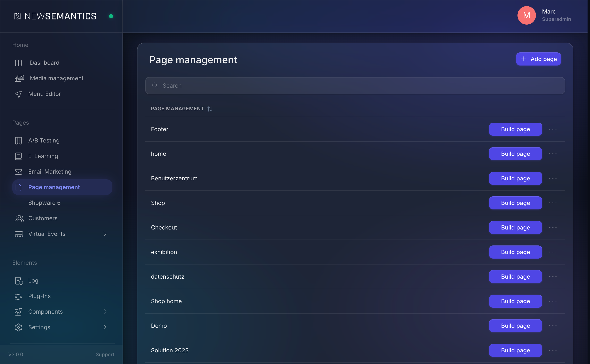The width and height of the screenshot is (590, 364).
Task: Click the V3.0.0 version label
Action: (16, 355)
